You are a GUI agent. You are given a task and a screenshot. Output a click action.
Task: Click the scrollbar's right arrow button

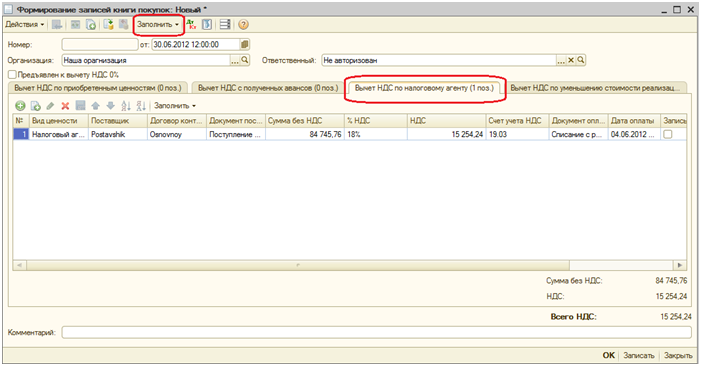pos(680,265)
